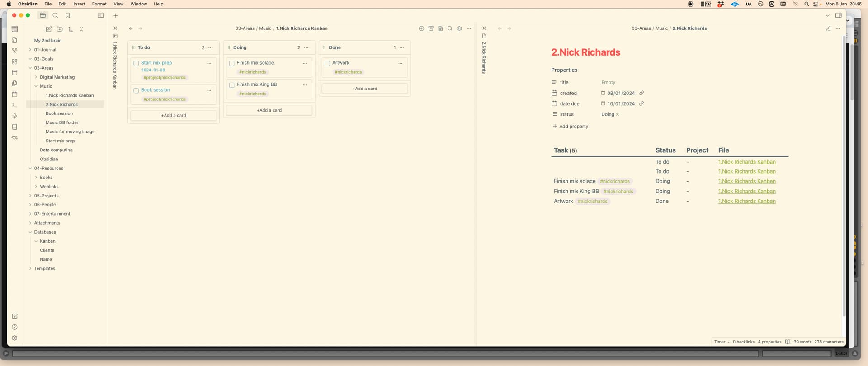Remove the Doing status value

(x=618, y=114)
